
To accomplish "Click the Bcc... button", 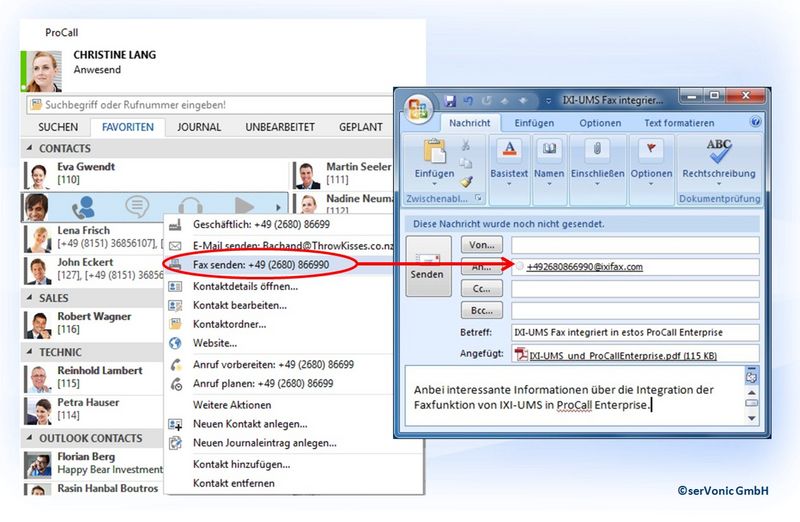I will 482,310.
